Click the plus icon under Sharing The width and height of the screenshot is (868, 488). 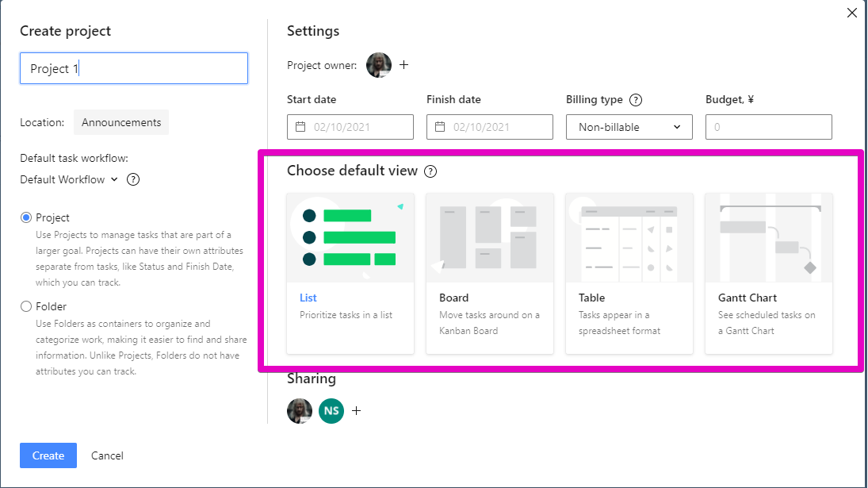(x=357, y=411)
